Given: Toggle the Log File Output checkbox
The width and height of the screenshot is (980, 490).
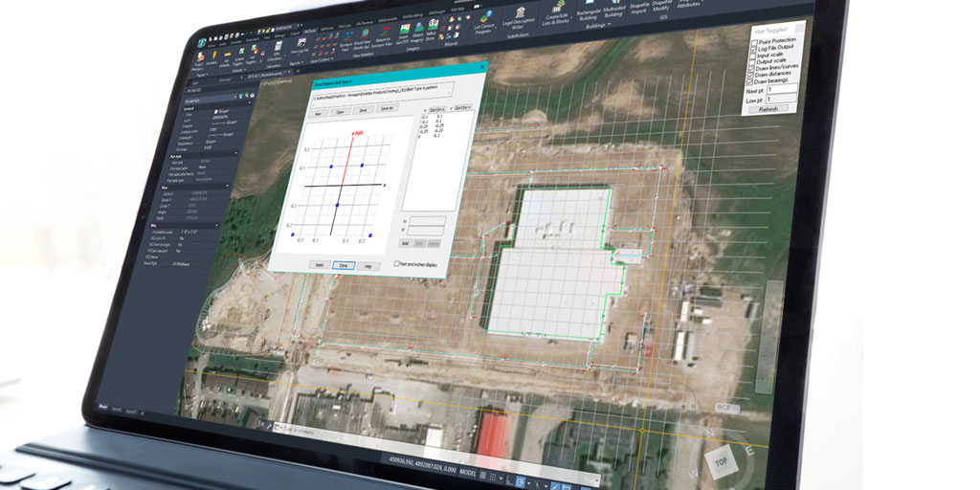Looking at the screenshot, I should pos(754,49).
